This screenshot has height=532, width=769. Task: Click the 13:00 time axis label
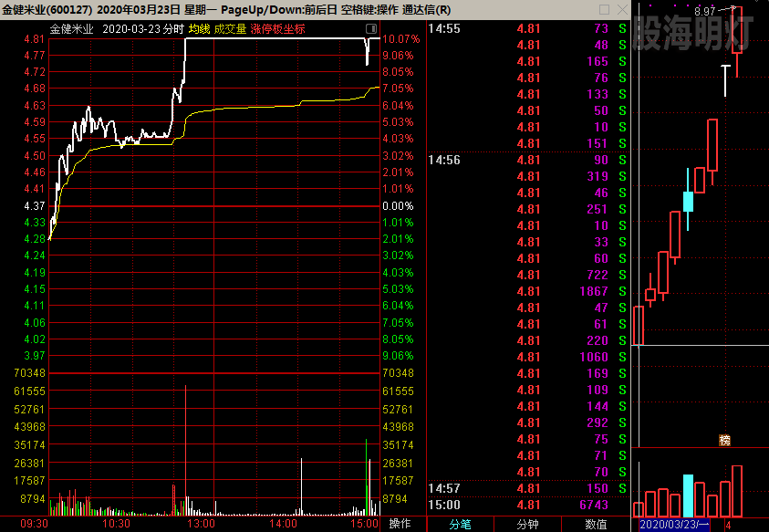coord(201,524)
